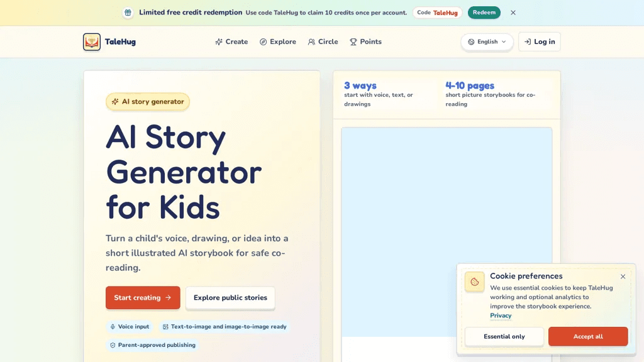The image size is (644, 362).
Task: Click the globe icon in language selector
Action: (x=471, y=42)
